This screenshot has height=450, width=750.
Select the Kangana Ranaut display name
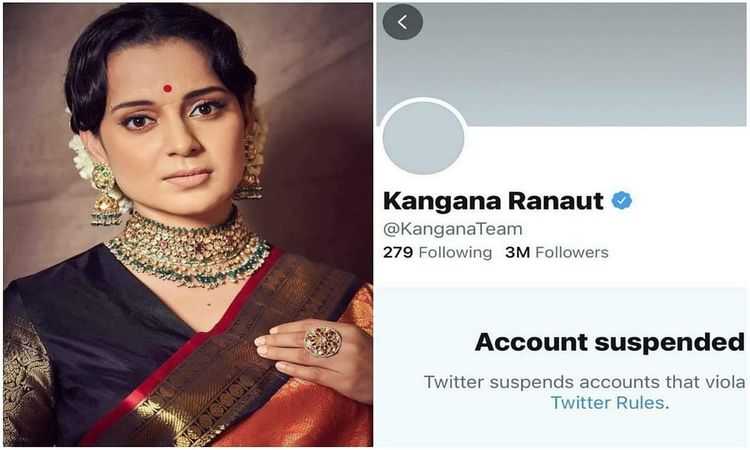click(x=493, y=201)
